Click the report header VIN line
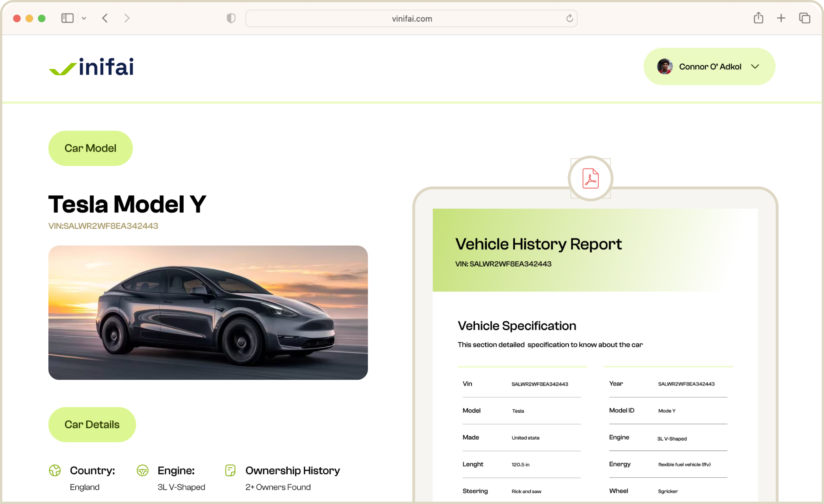Image resolution: width=824 pixels, height=504 pixels. tap(503, 264)
